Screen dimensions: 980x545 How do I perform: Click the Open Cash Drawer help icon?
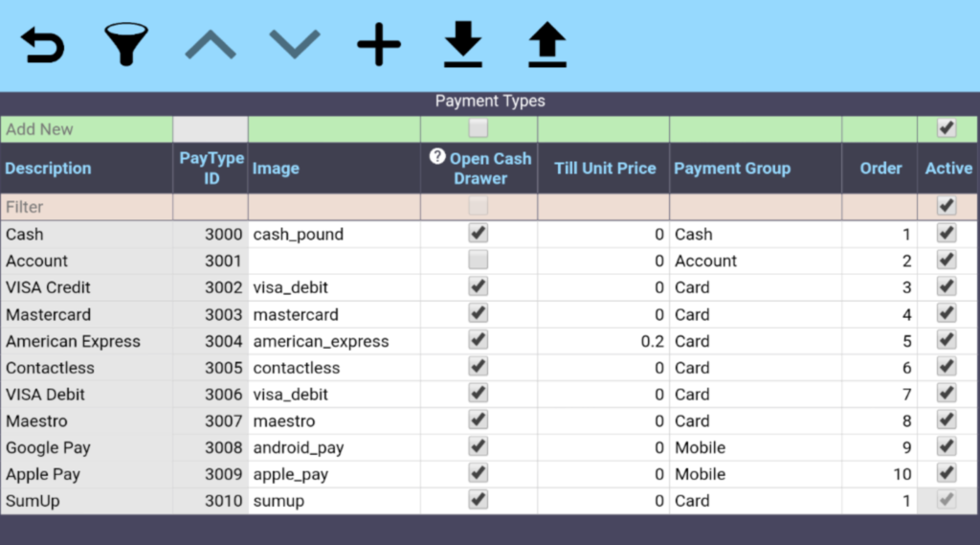pos(437,158)
